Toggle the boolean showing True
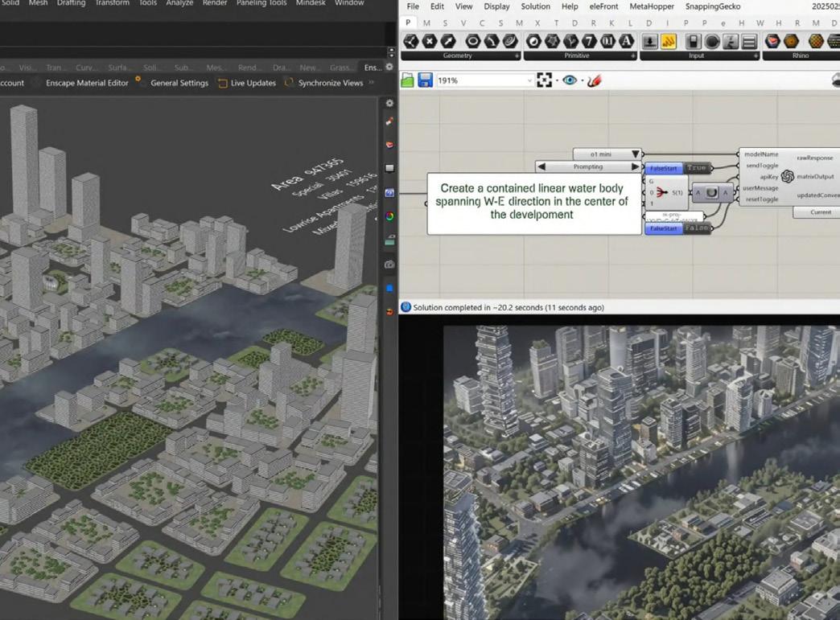Screen dimensions: 840x620 [x=697, y=168]
